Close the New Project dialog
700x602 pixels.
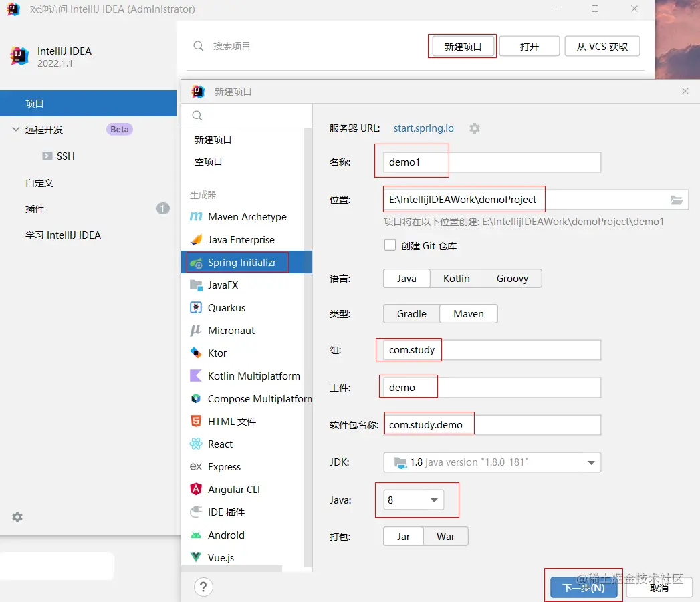(x=685, y=91)
